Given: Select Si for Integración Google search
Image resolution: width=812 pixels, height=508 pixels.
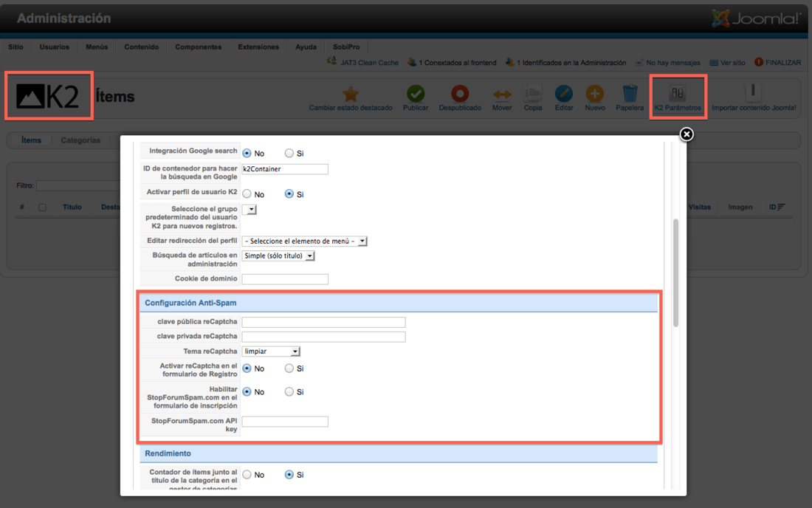Looking at the screenshot, I should click(x=289, y=154).
